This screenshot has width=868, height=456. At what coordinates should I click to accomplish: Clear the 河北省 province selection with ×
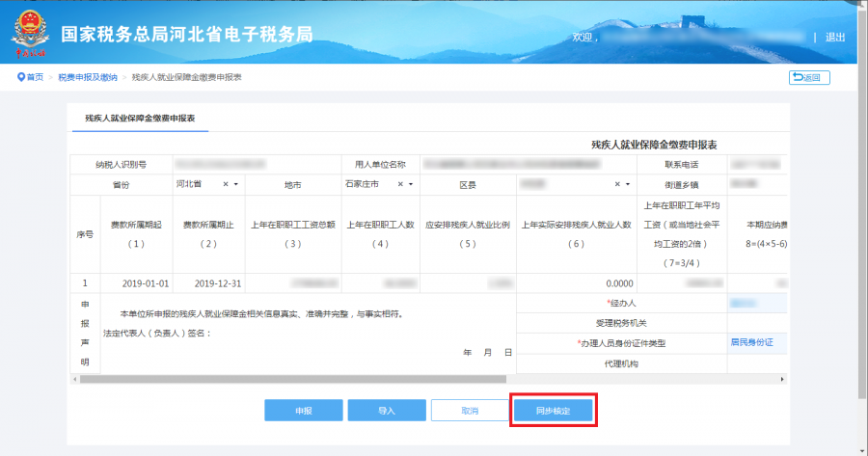click(x=226, y=183)
